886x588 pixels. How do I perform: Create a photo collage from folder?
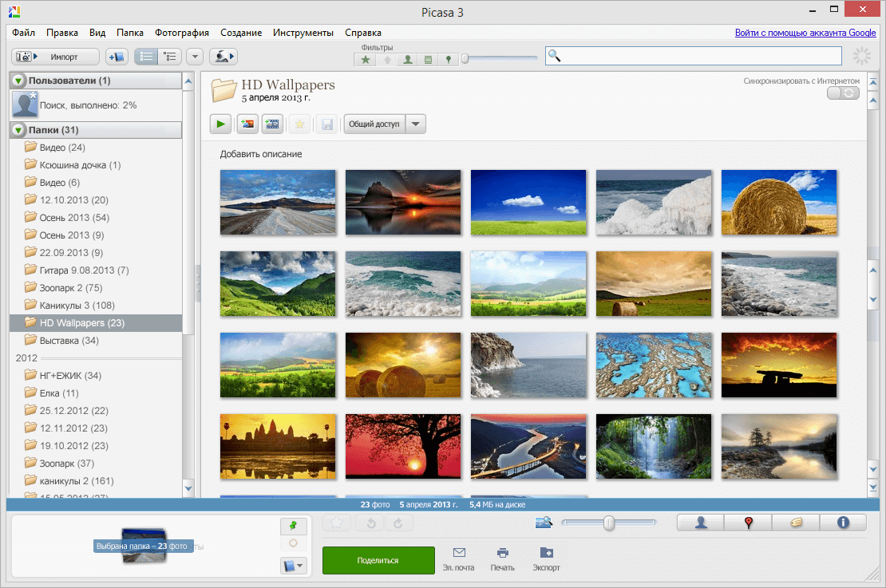(x=247, y=124)
